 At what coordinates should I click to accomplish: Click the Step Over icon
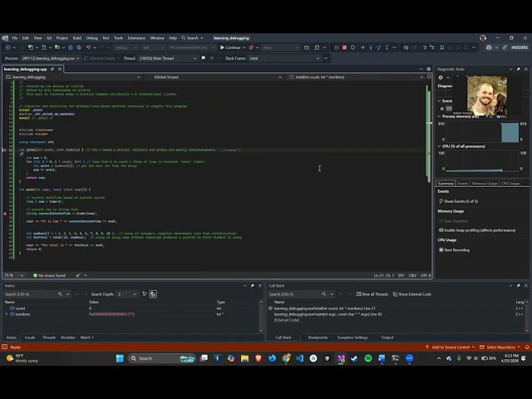pyautogui.click(x=379, y=47)
